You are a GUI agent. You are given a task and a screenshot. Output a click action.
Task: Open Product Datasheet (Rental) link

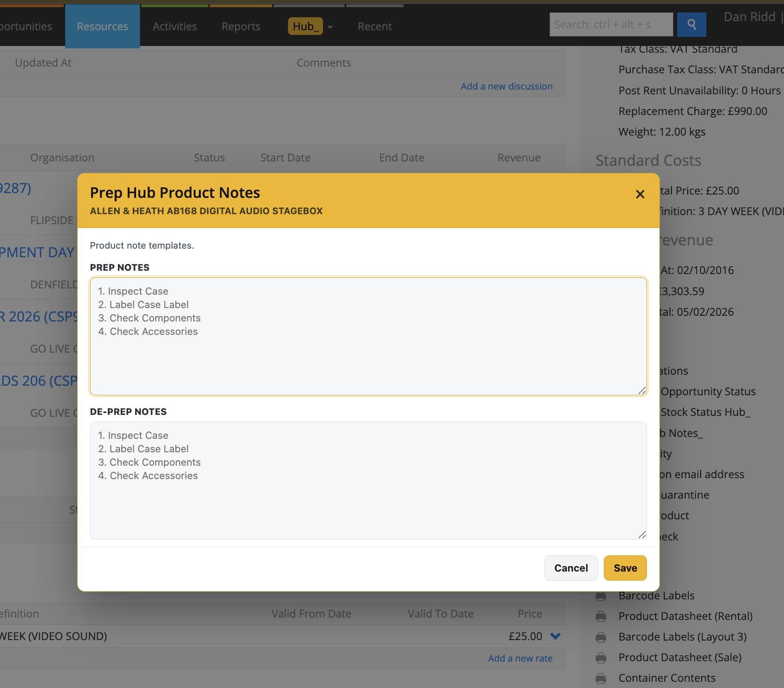click(686, 616)
